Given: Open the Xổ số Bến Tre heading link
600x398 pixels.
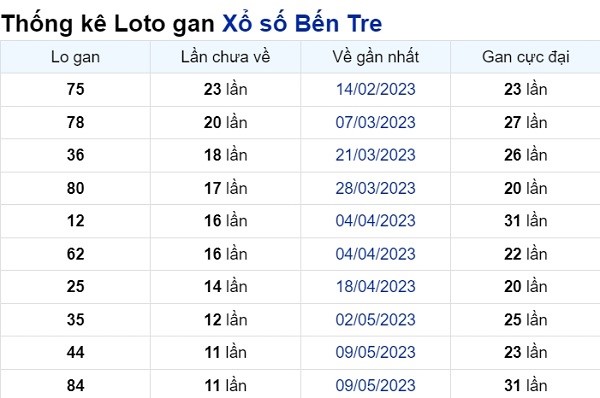Looking at the screenshot, I should (302, 23).
